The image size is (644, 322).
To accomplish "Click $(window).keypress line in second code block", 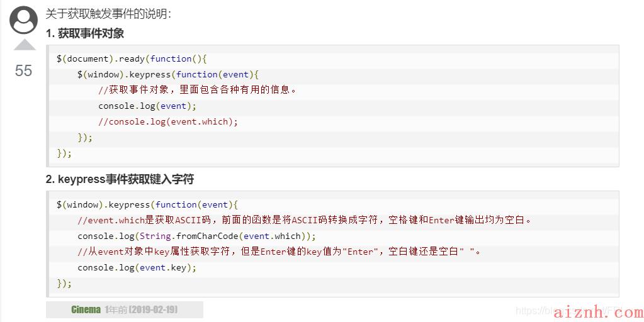I will point(147,204).
